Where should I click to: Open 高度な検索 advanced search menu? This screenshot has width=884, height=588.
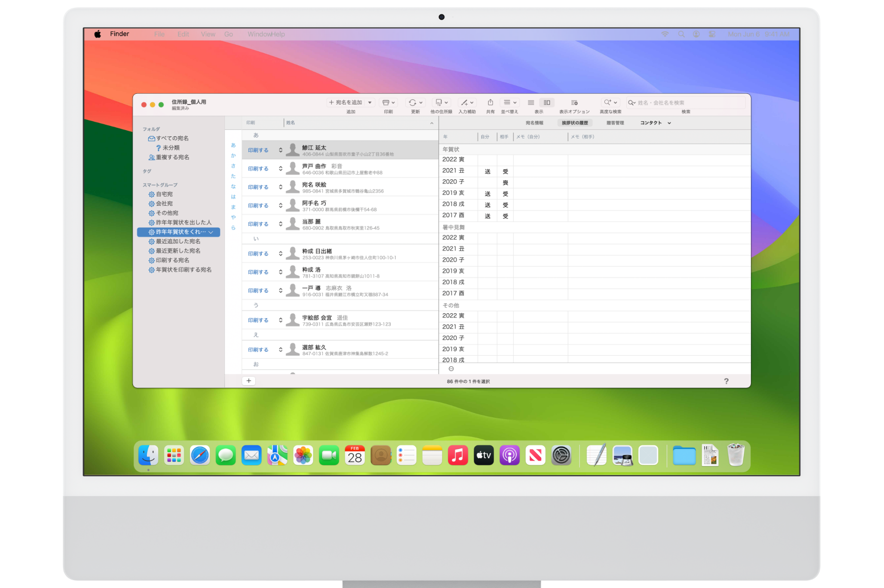coord(610,103)
